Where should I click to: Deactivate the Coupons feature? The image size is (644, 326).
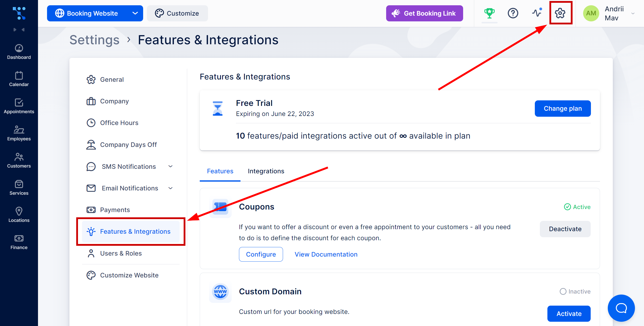[565, 229]
